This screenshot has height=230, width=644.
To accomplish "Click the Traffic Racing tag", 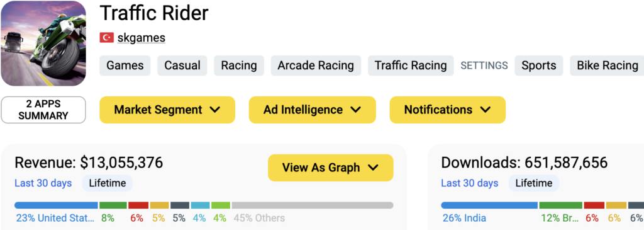I will pos(411,66).
